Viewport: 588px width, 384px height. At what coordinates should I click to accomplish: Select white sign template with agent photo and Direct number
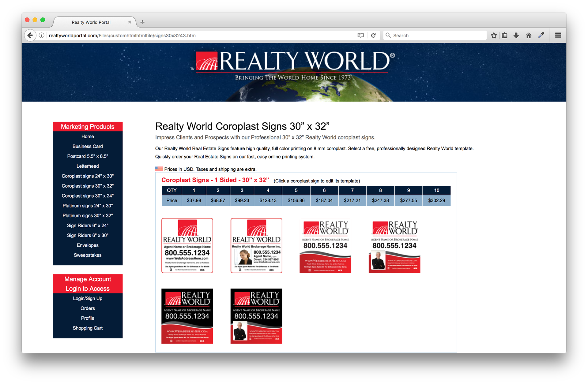[256, 245]
